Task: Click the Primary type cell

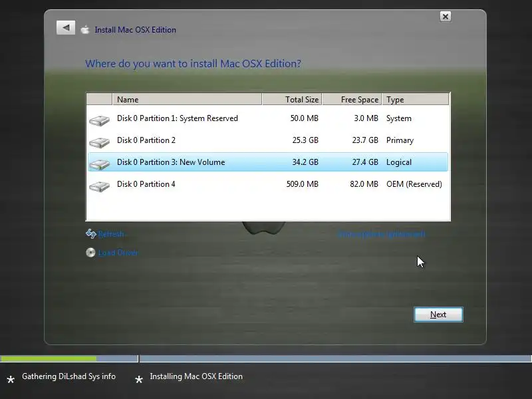Action: point(400,140)
